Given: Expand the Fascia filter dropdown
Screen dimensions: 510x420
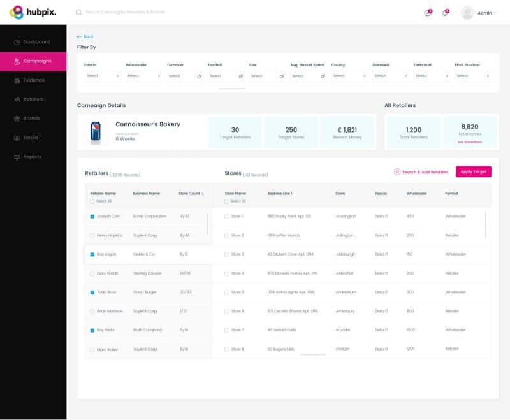Looking at the screenshot, I should click(103, 76).
